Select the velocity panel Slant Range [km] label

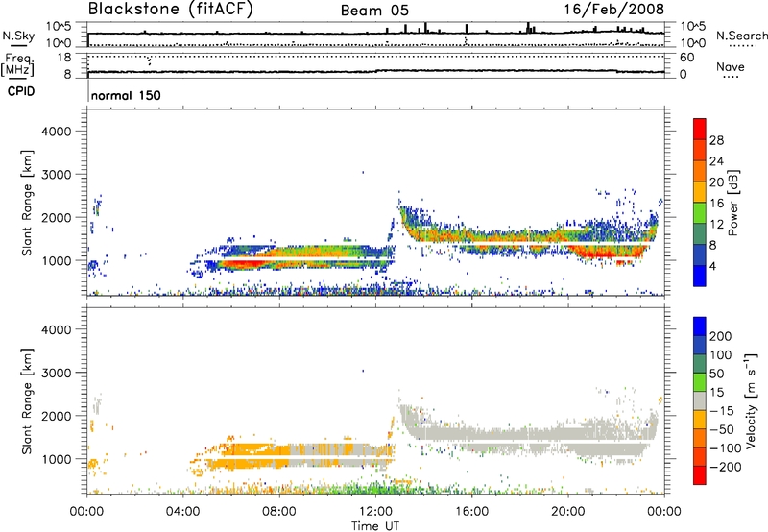(x=27, y=400)
